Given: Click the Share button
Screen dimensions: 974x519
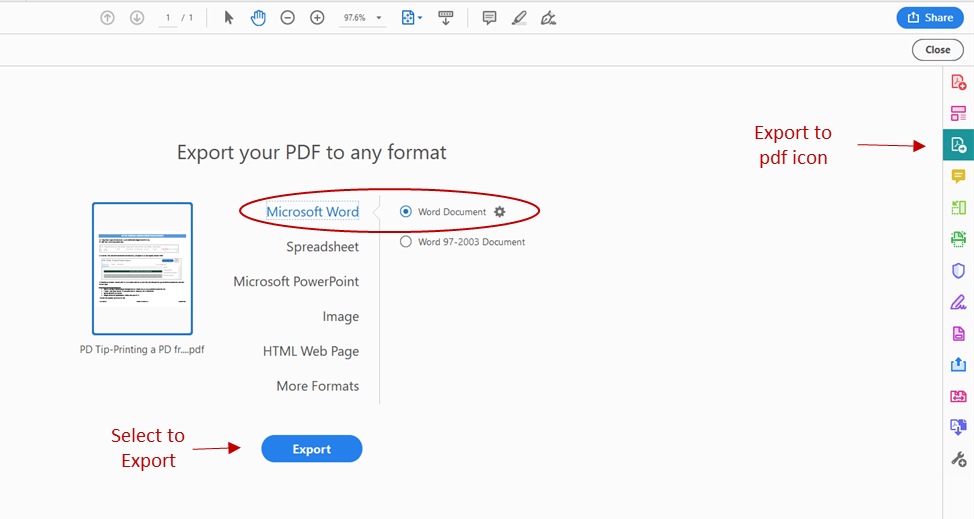Looking at the screenshot, I should (930, 17).
